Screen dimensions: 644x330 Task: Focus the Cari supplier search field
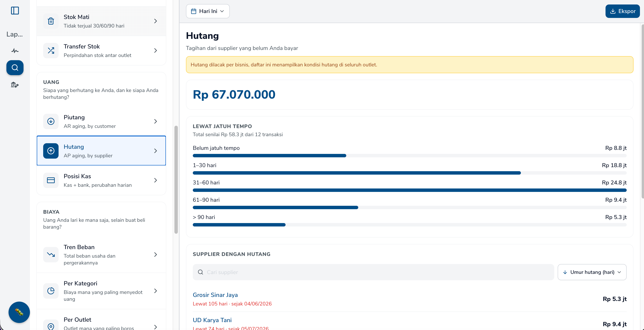[x=373, y=272]
